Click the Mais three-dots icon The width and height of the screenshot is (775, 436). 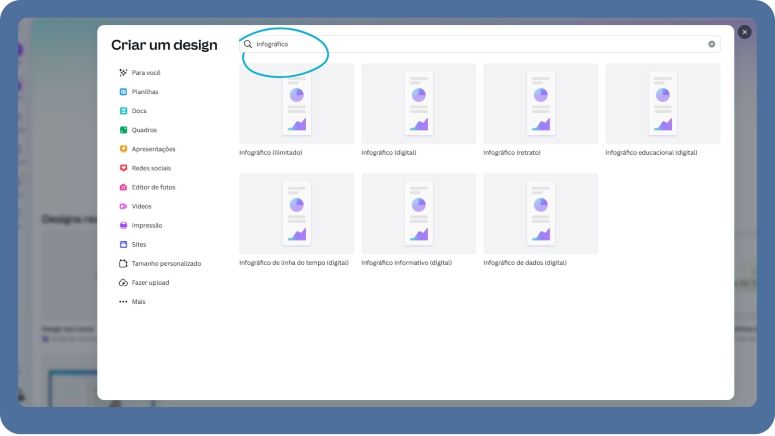pos(123,302)
